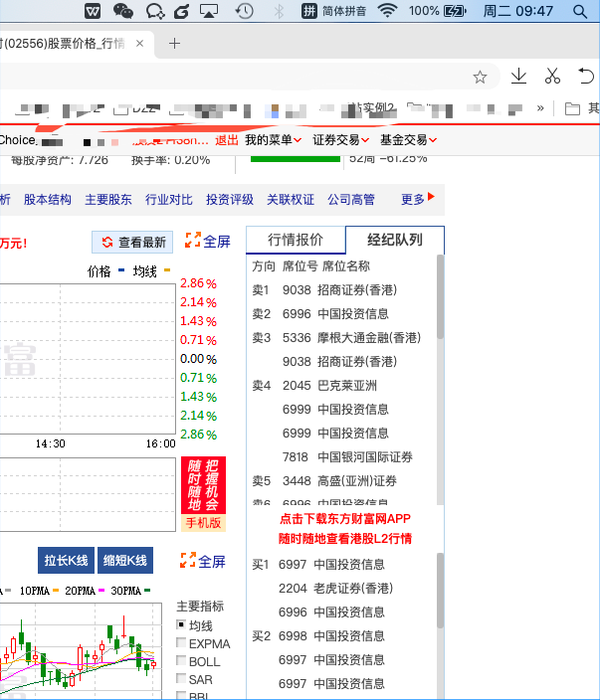Open 股本结构 section
The width and height of the screenshot is (600, 700).
tap(48, 200)
